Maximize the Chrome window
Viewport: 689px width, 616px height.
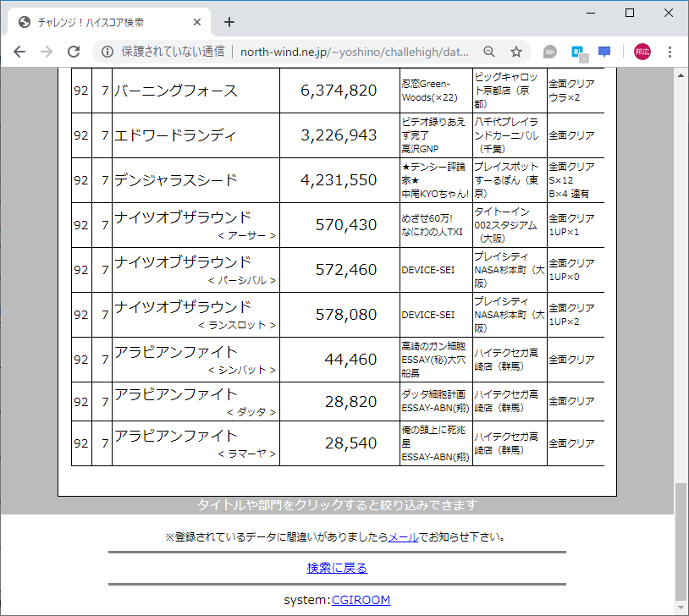click(630, 13)
